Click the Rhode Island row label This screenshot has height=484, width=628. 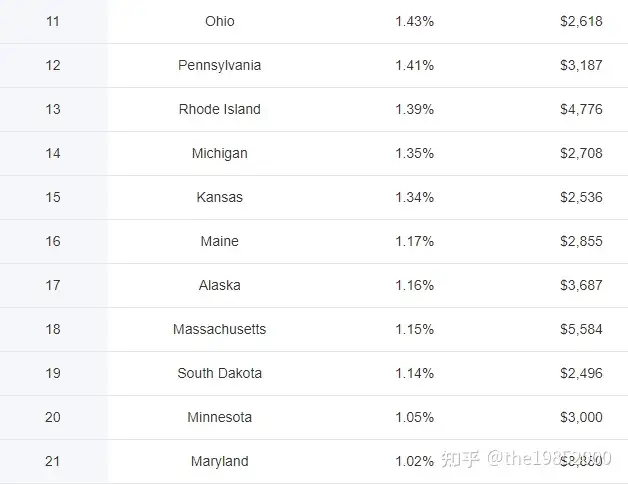(x=220, y=109)
